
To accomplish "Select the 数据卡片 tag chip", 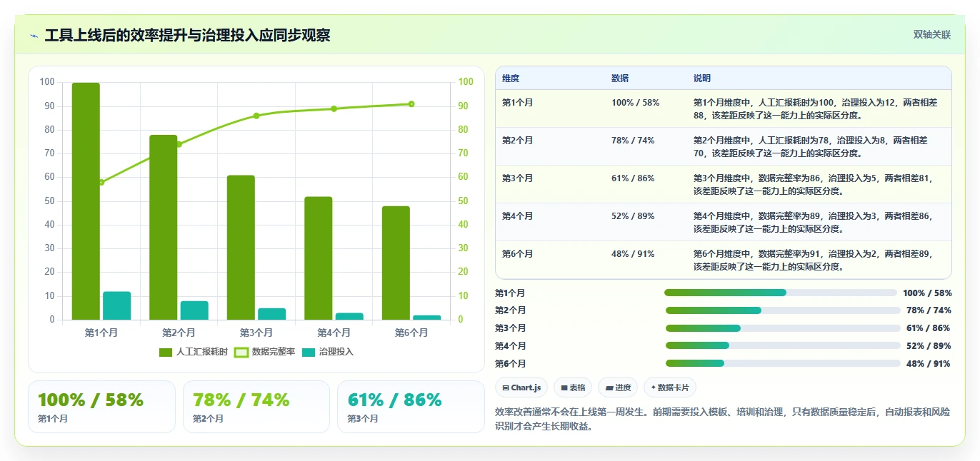I will tap(669, 387).
